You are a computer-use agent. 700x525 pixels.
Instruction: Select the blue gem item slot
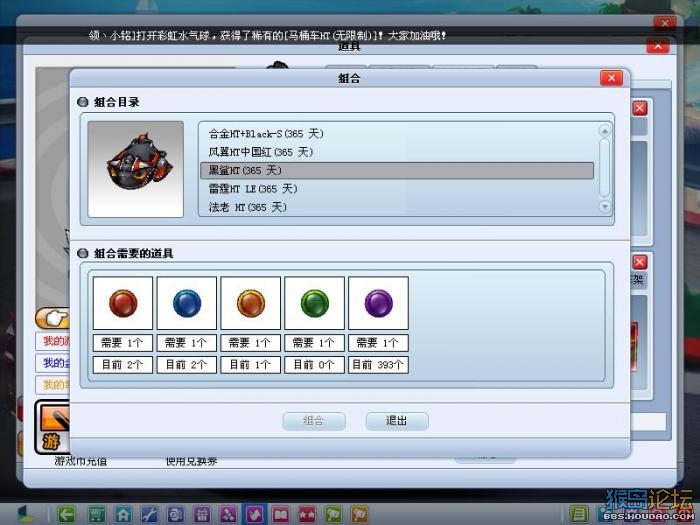[187, 303]
